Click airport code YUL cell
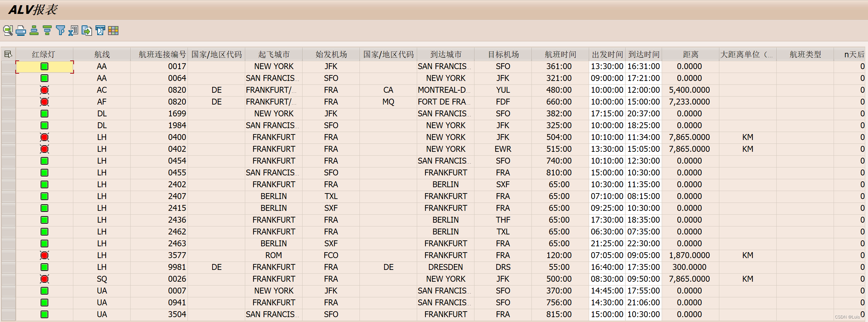This screenshot has height=322, width=868. [503, 90]
